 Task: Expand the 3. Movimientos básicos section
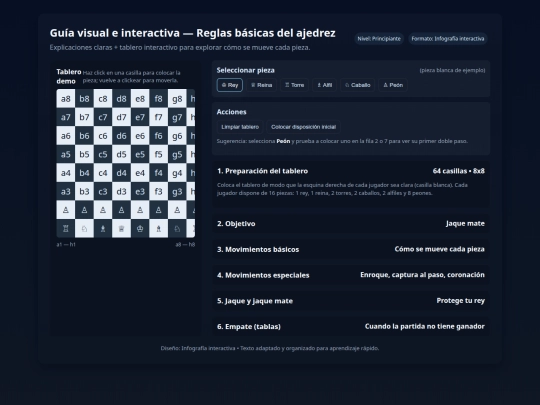351,249
